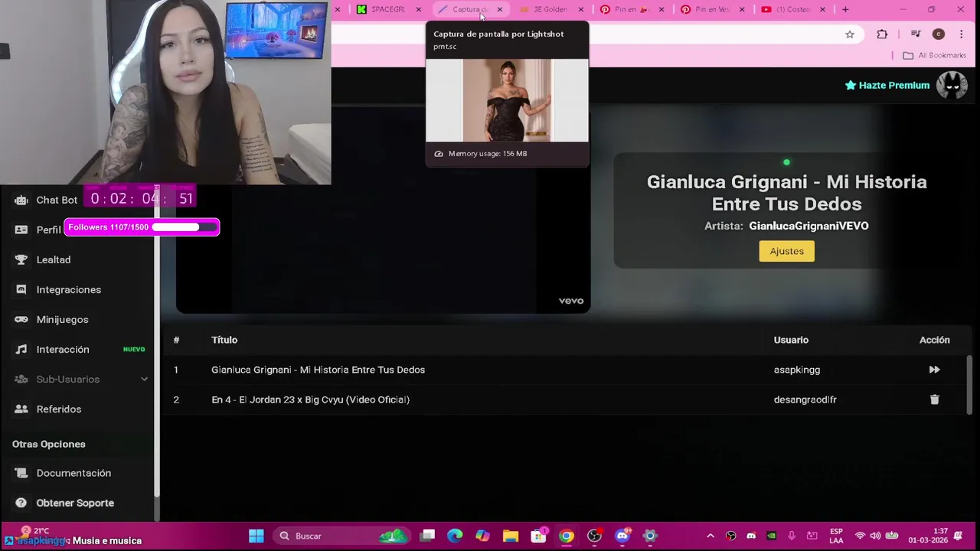Open Microsoft Edge from taskbar
This screenshot has width=980, height=551.
tap(455, 536)
